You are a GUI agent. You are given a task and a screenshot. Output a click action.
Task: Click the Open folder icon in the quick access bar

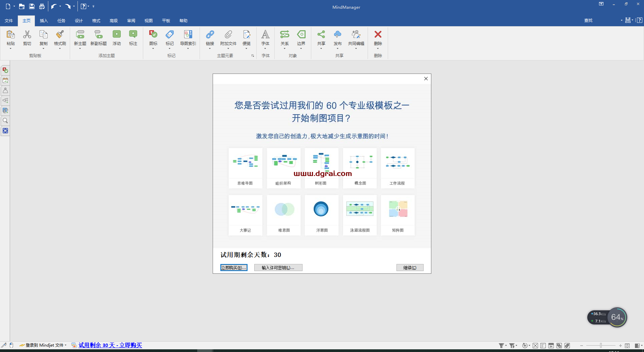click(21, 6)
